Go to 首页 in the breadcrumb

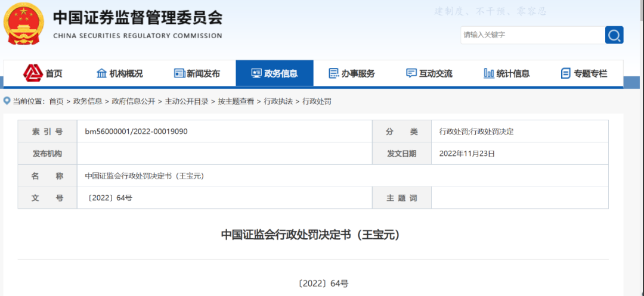pos(56,101)
